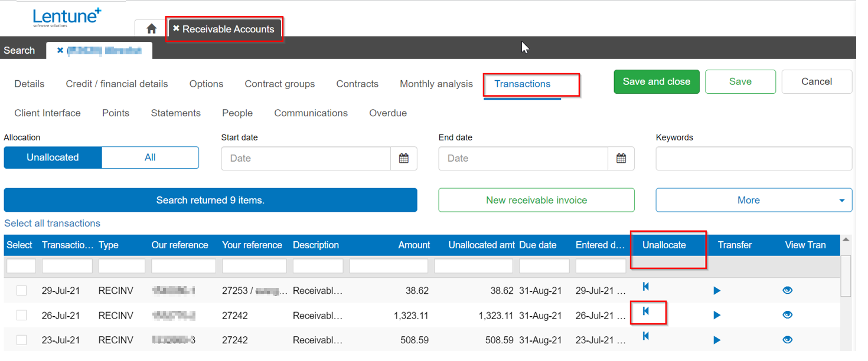The image size is (868, 361).
Task: Switch to the Options tab
Action: (x=206, y=84)
